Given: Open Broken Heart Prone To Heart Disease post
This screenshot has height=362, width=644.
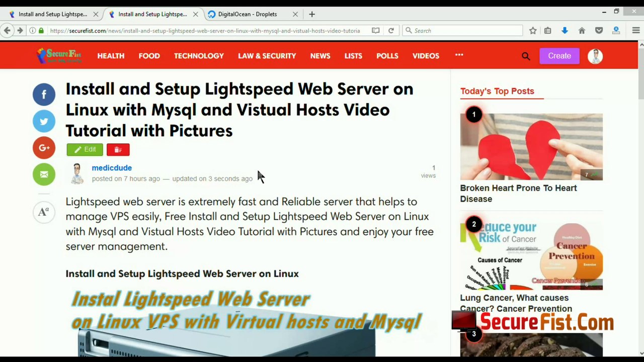Looking at the screenshot, I should [518, 194].
